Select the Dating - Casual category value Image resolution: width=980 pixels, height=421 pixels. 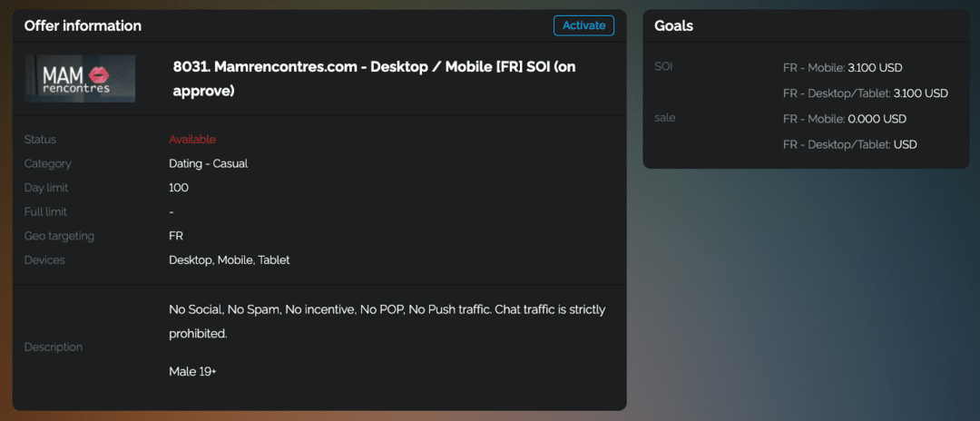pyautogui.click(x=208, y=163)
